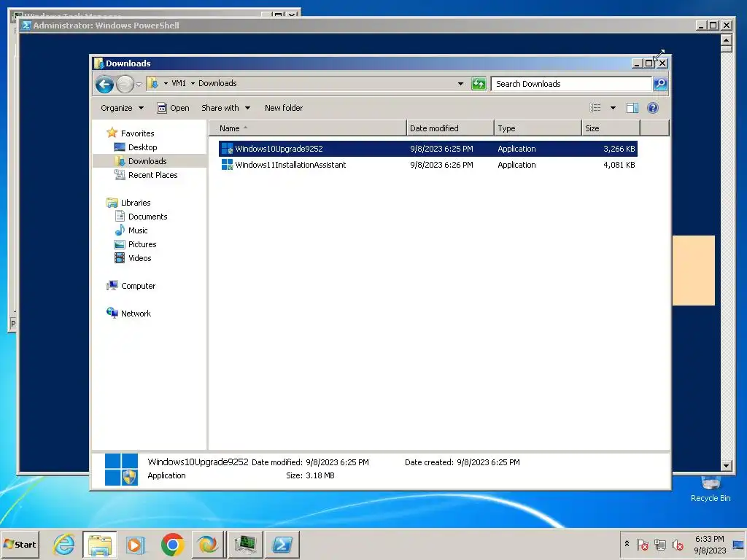Click the Show desktop button
Viewport: 747px width, 560px height.
click(739, 545)
